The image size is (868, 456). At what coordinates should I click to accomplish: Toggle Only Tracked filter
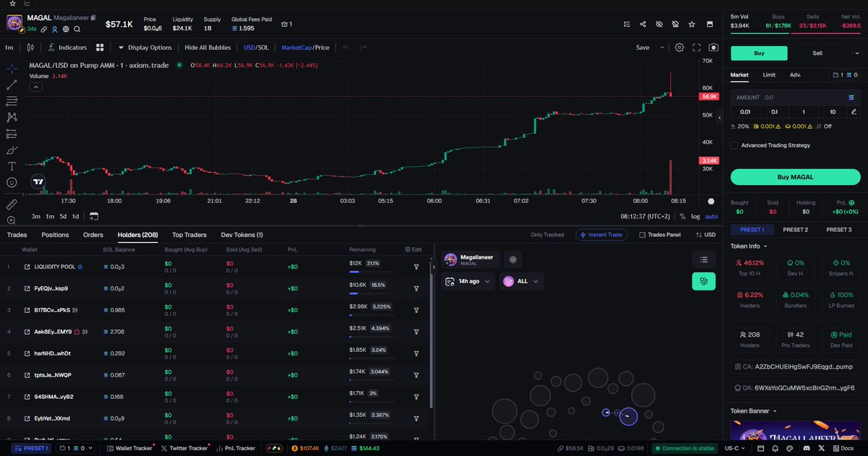(x=547, y=235)
